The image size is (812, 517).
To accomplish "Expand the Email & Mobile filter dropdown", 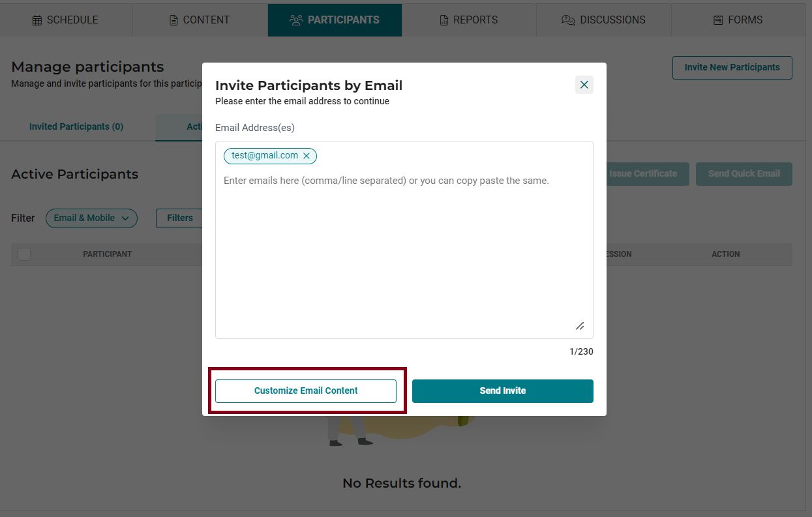I will click(x=91, y=218).
